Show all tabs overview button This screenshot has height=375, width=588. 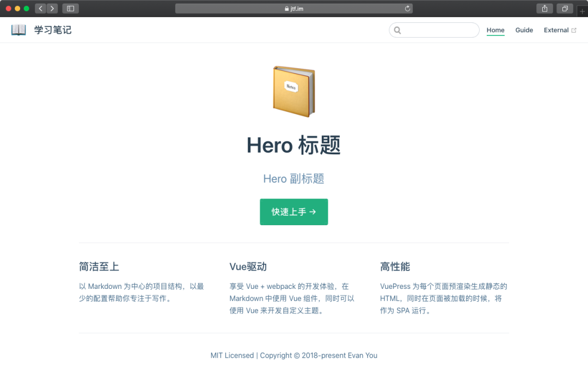[565, 8]
